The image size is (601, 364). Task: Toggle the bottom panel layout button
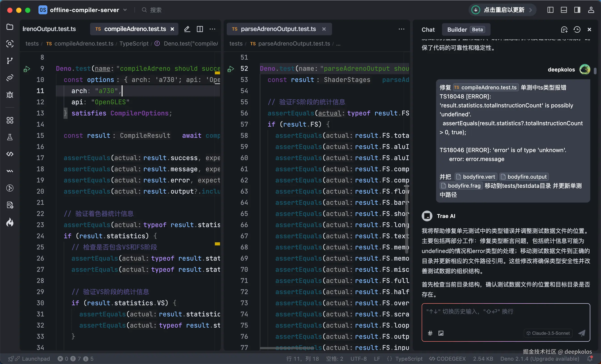564,10
